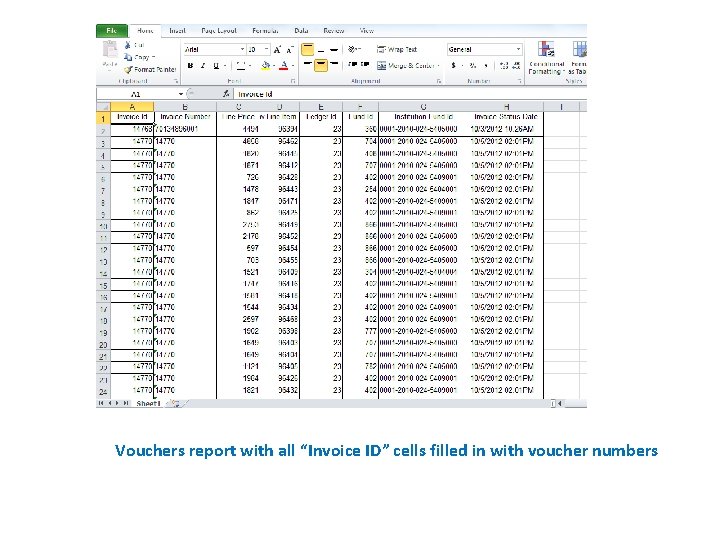Screen dimensions: 720x540
Task: Toggle Bold formatting
Action: click(x=190, y=66)
